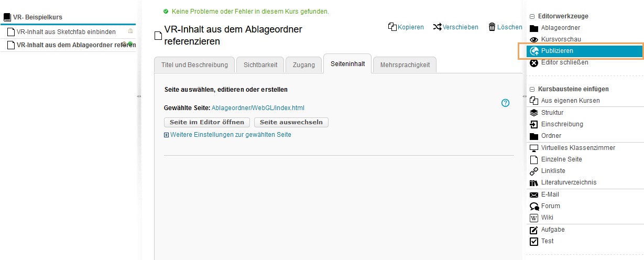This screenshot has width=644, height=260.
Task: Collapse the Editorwerkzeuge section
Action: click(x=532, y=17)
